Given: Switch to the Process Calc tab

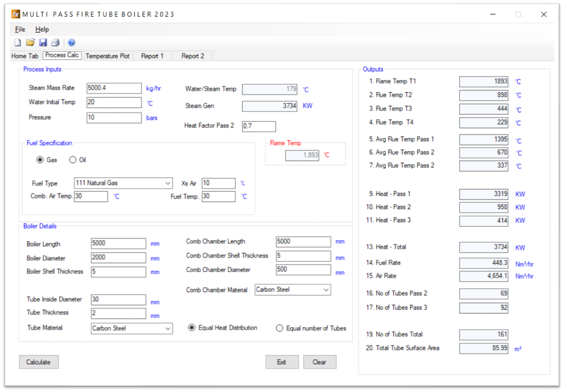Looking at the screenshot, I should point(62,55).
